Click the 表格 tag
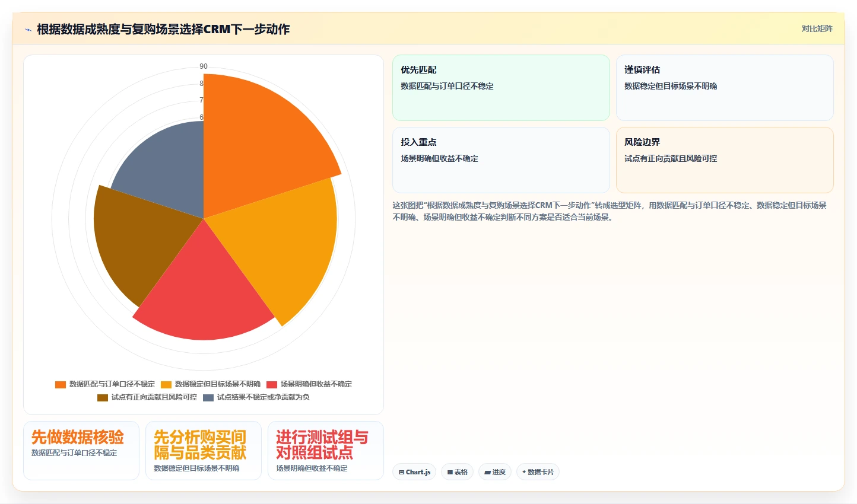This screenshot has width=857, height=504. point(457,472)
